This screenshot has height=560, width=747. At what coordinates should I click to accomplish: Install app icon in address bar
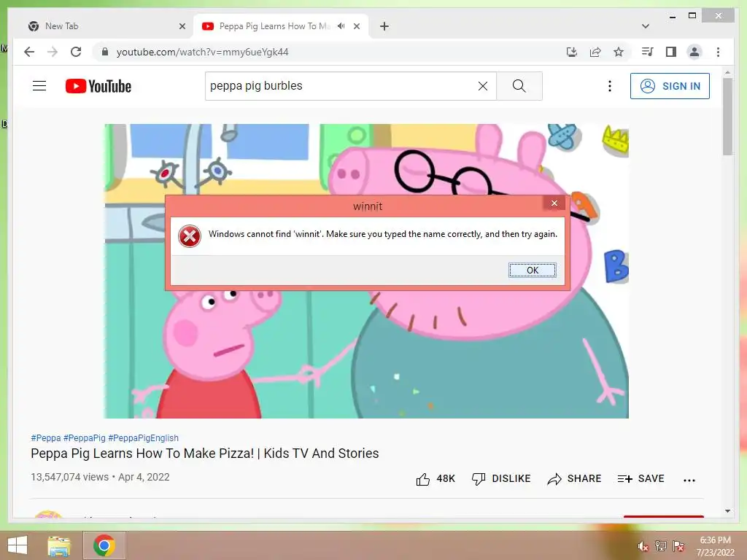[x=572, y=52]
